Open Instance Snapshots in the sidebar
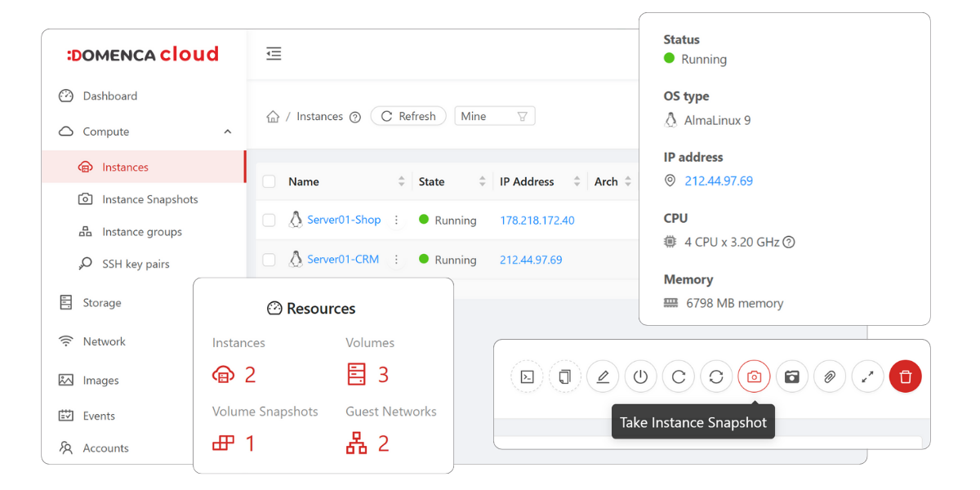The height and width of the screenshot is (490, 980). tap(149, 199)
